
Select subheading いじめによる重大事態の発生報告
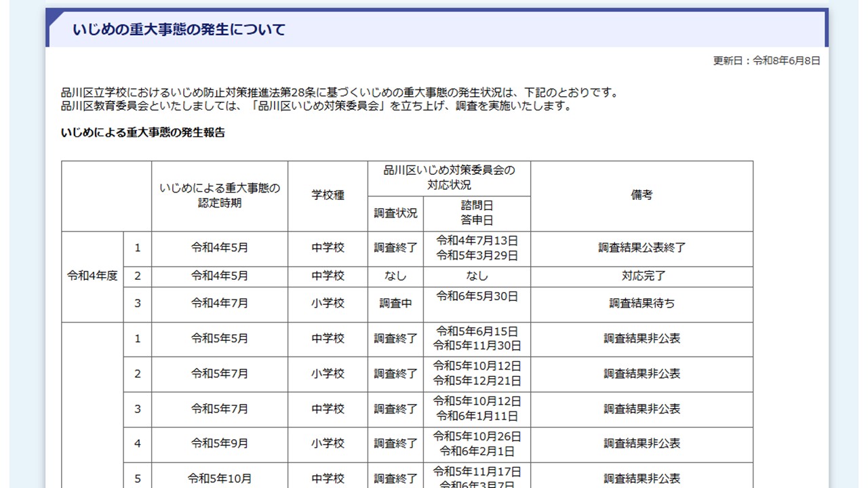tap(143, 132)
